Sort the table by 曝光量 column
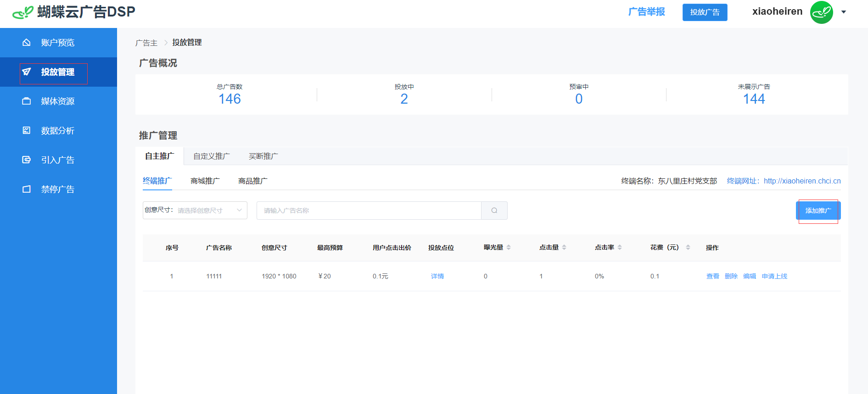The image size is (868, 394). click(x=508, y=248)
